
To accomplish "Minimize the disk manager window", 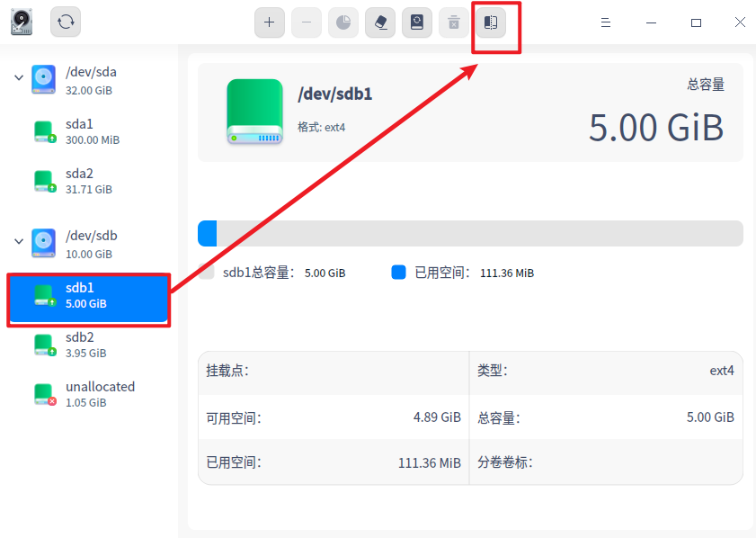I will tap(652, 22).
